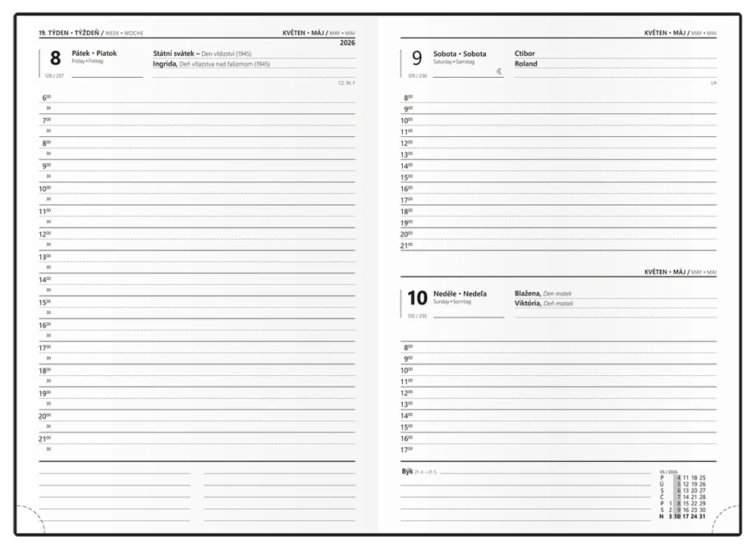756x549 pixels.
Task: Click the large day number 8
Action: point(55,58)
